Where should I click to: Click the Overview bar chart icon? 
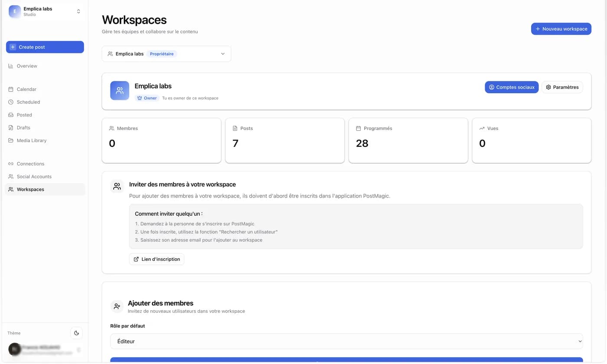(x=11, y=66)
